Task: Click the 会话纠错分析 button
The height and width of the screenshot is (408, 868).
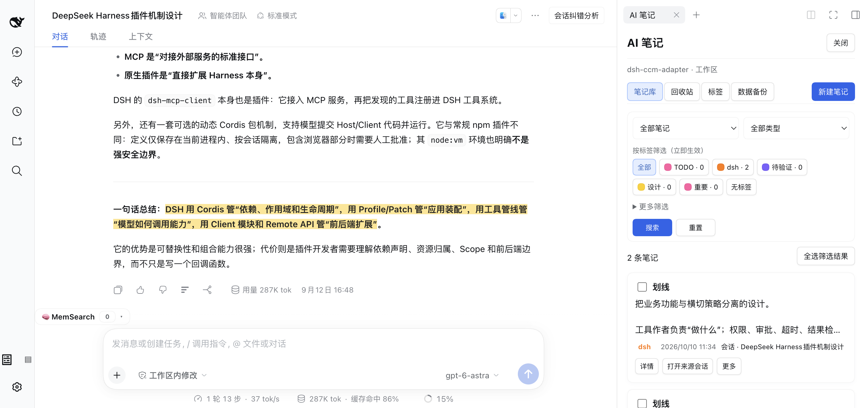Action: (576, 15)
